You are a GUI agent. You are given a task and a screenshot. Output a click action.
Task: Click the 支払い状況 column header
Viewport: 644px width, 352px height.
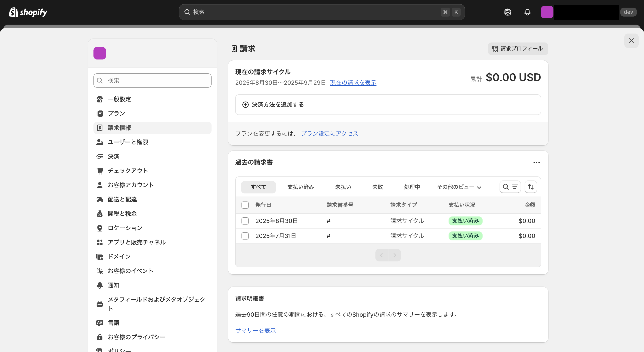click(462, 205)
